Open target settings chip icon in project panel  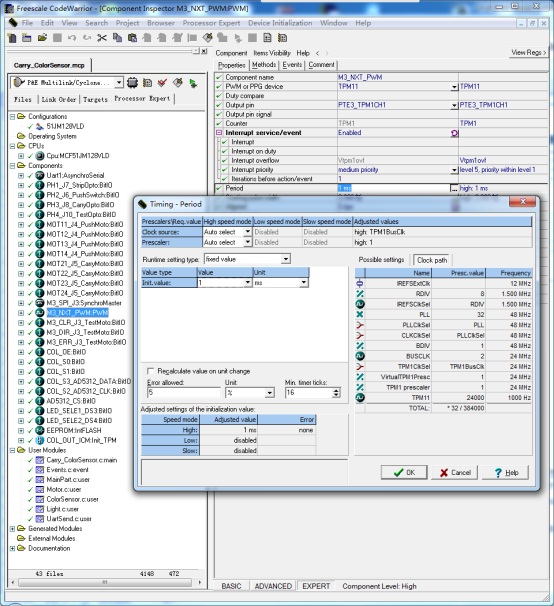pyautogui.click(x=133, y=82)
